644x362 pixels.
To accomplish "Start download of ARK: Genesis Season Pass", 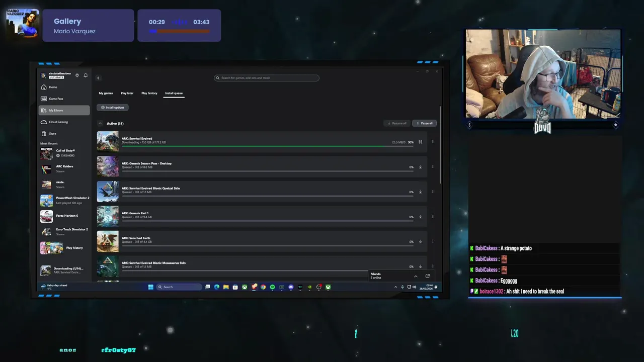I will coord(420,167).
